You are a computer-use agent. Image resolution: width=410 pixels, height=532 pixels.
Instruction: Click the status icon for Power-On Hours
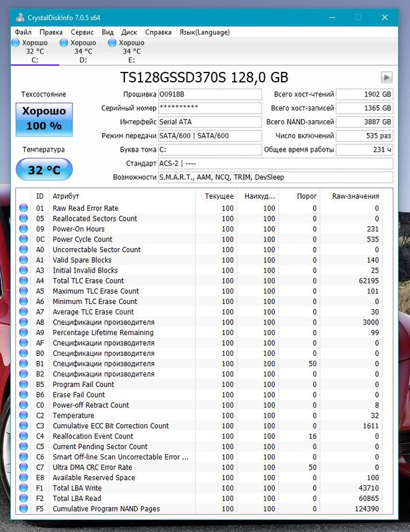23,229
